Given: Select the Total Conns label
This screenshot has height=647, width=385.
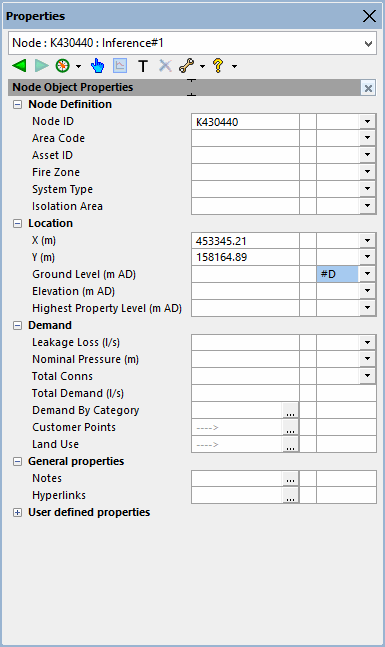Looking at the screenshot, I should 62,376.
